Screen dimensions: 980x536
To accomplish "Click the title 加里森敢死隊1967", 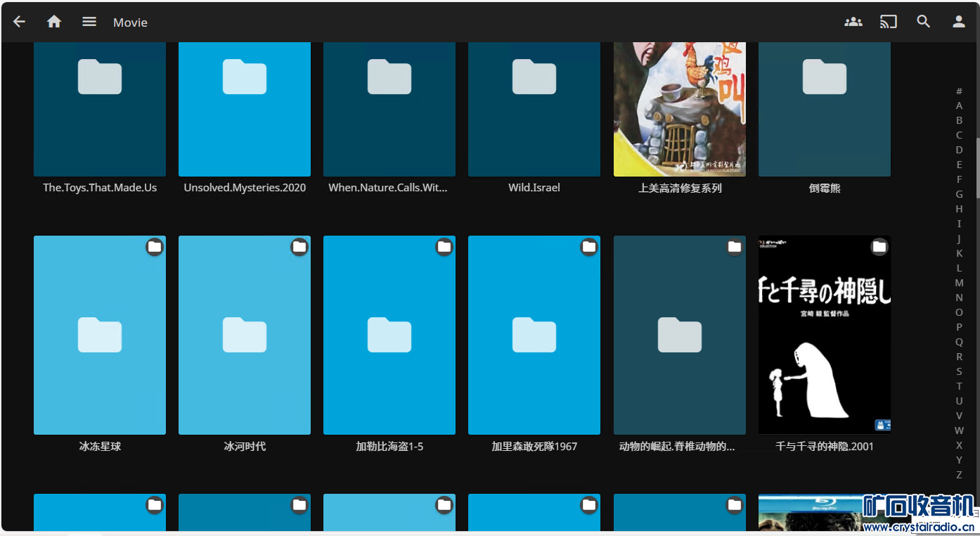I will click(x=534, y=447).
